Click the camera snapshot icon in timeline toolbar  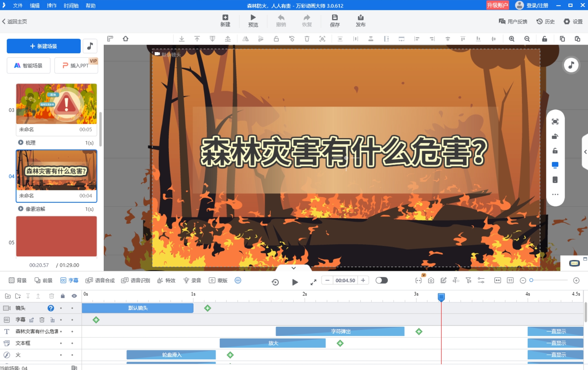pyautogui.click(x=431, y=280)
